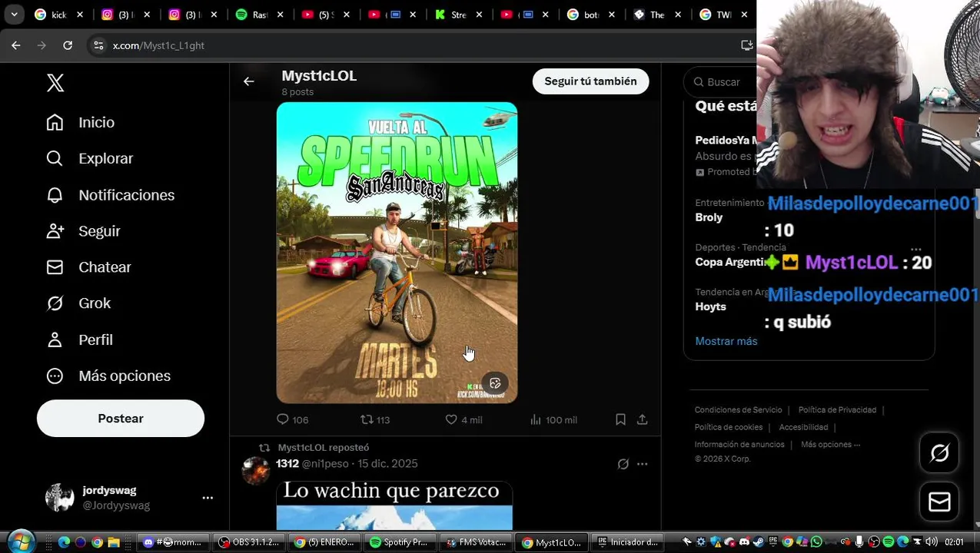Screen dimensions: 980x553
Task: Open the 1312 author profile name
Action: pyautogui.click(x=287, y=464)
